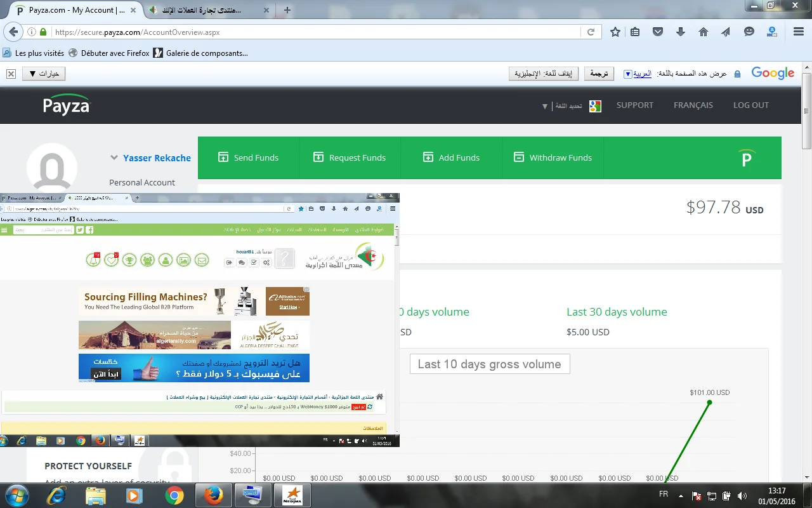The image size is (812, 508).
Task: Click the Withdraw Funds button
Action: pos(553,157)
